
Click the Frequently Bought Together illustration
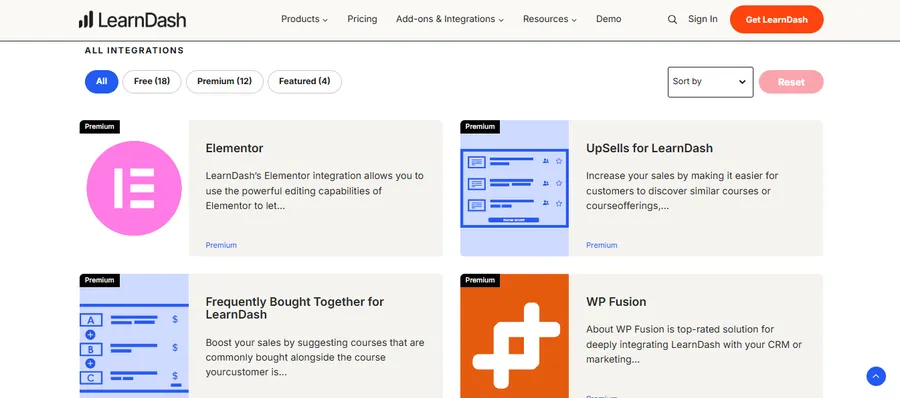tap(134, 336)
